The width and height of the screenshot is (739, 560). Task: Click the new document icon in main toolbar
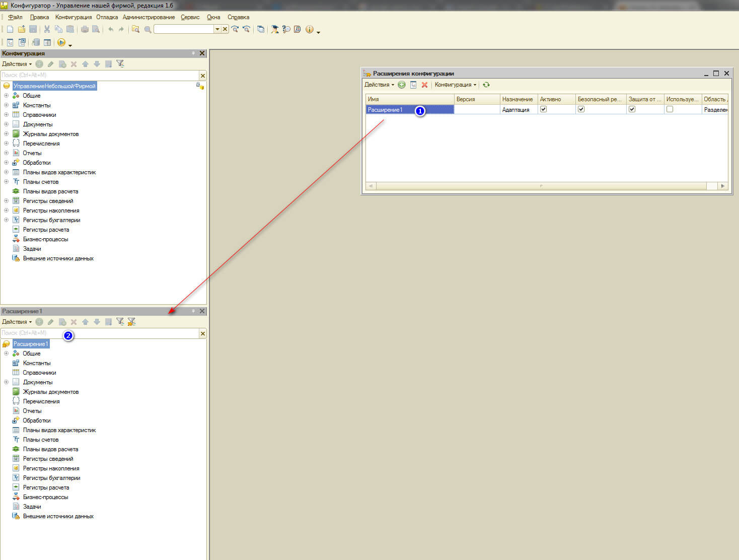click(x=10, y=29)
